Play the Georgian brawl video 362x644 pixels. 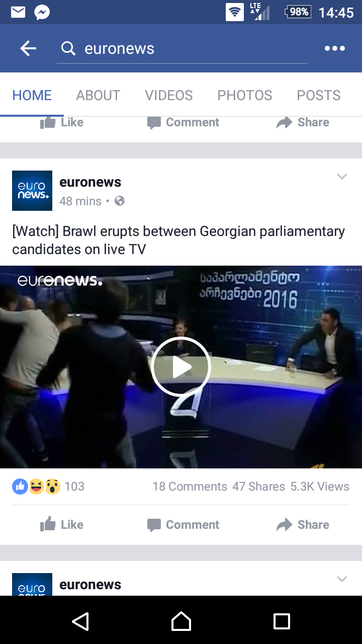[181, 367]
